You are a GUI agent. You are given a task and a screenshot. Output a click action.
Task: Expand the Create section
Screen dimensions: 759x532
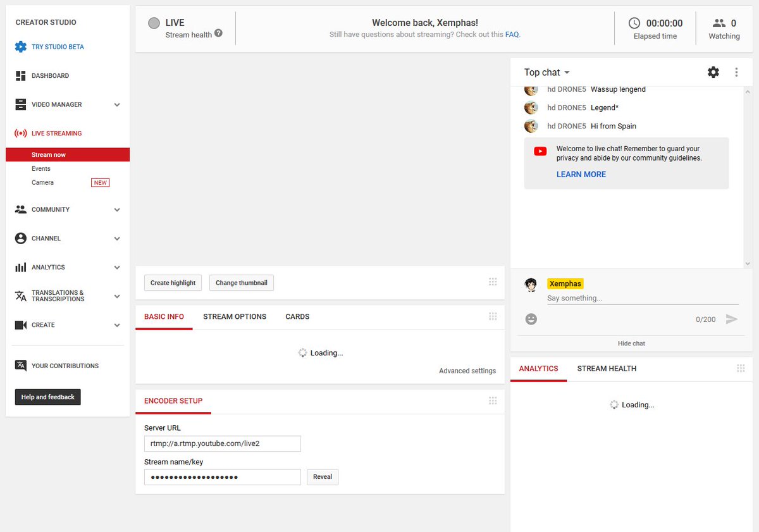point(117,325)
